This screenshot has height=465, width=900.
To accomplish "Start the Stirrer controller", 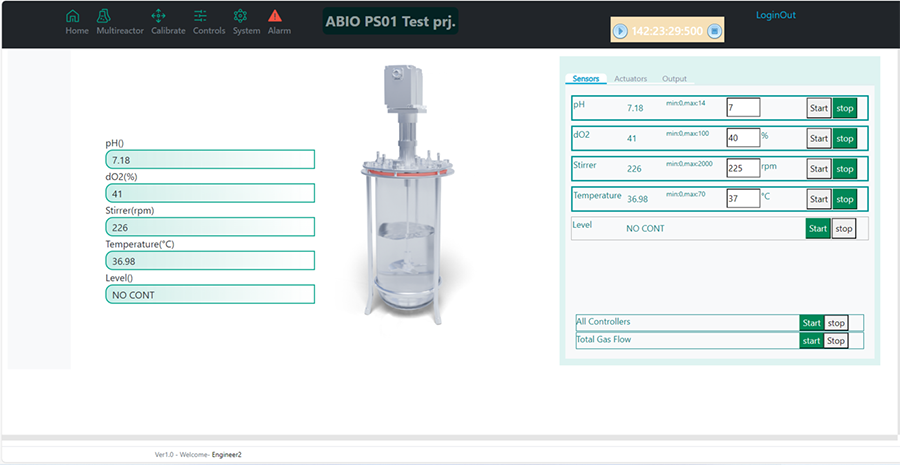I will point(818,169).
